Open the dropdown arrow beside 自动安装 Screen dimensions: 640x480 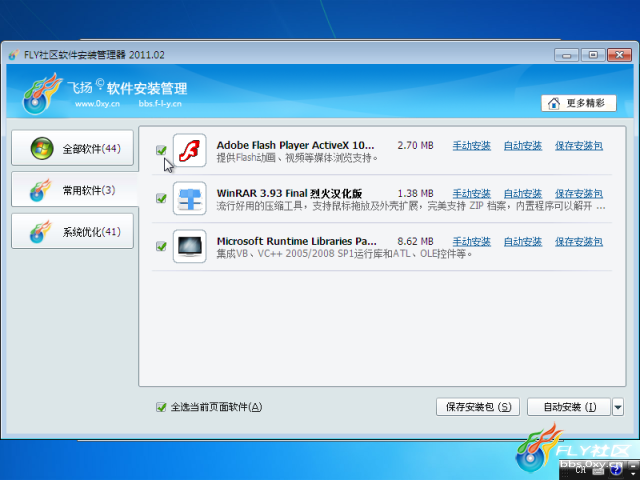click(618, 407)
